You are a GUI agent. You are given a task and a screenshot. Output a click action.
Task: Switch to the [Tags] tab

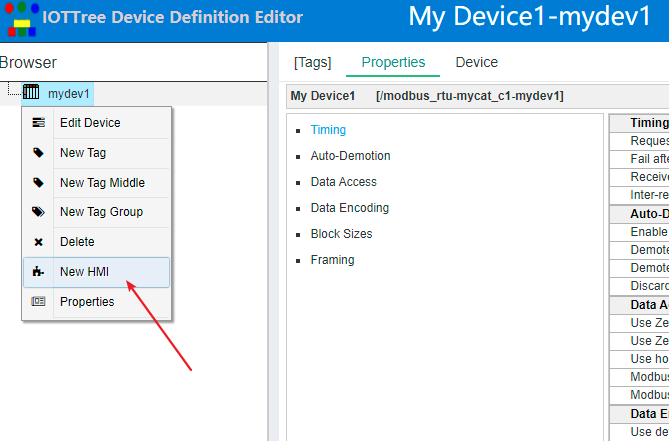coord(312,62)
